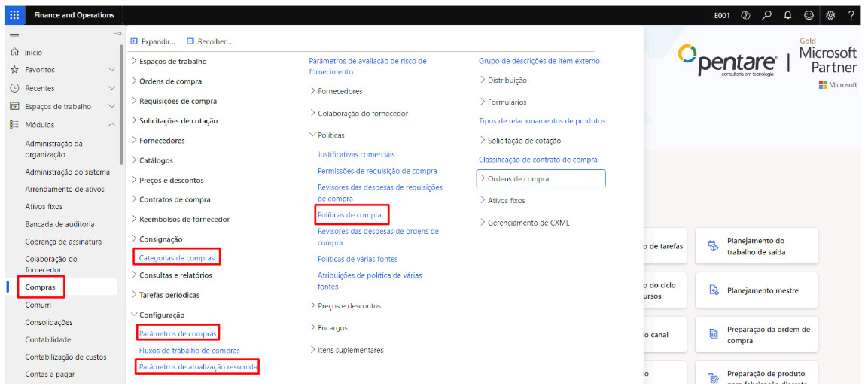Select the Compras module
The width and height of the screenshot is (868, 389).
tap(39, 287)
